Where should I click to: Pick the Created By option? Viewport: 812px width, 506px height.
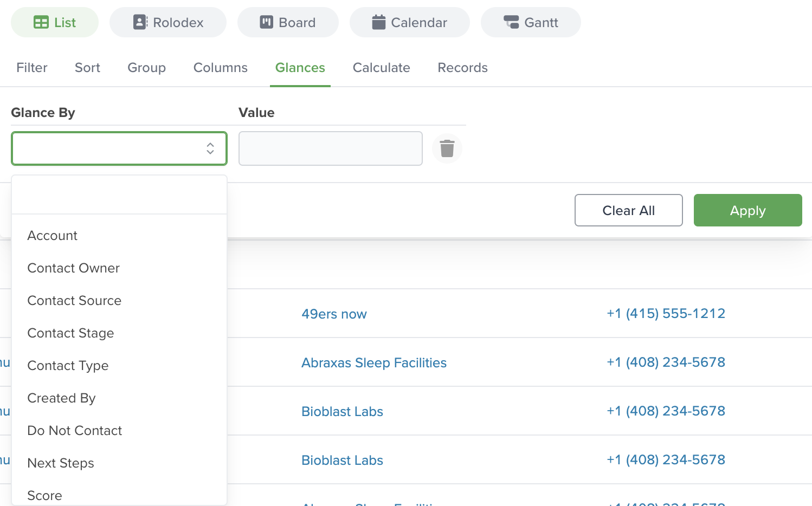[119, 398]
